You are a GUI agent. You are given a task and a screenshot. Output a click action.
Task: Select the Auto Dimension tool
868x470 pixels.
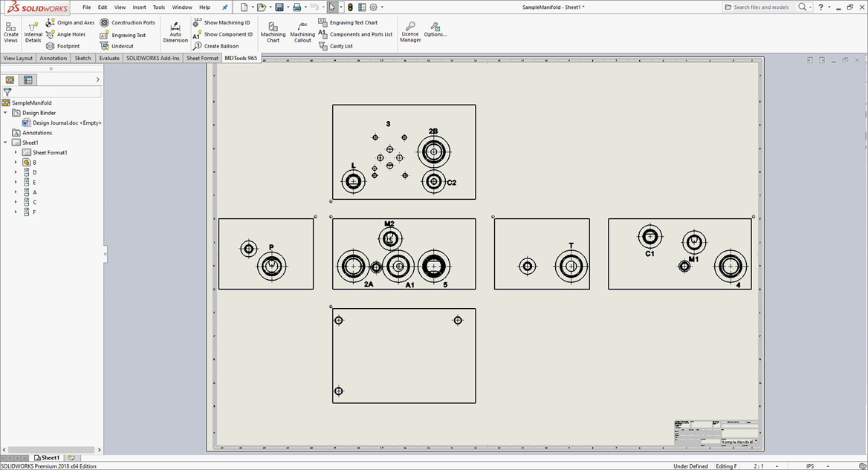[175, 31]
